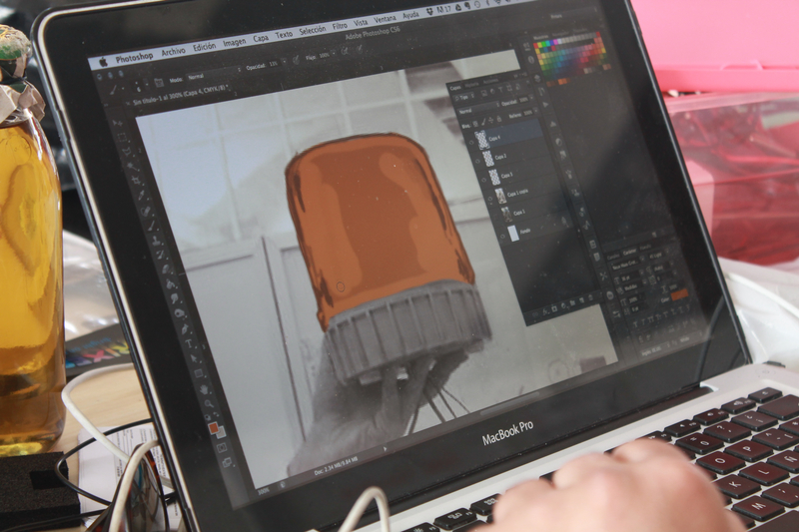The width and height of the screenshot is (799, 532).
Task: Toggle lock transparent pixels in Layers panel
Action: coord(475,124)
